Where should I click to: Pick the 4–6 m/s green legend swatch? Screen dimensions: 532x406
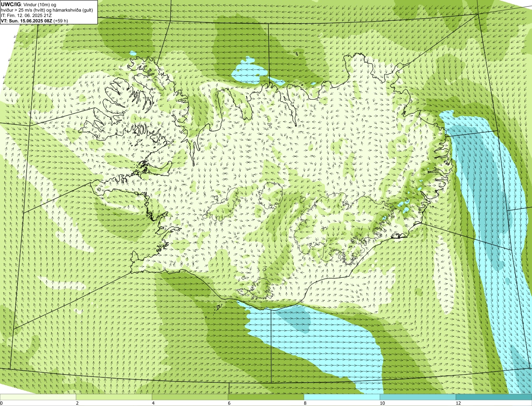(x=190, y=397)
